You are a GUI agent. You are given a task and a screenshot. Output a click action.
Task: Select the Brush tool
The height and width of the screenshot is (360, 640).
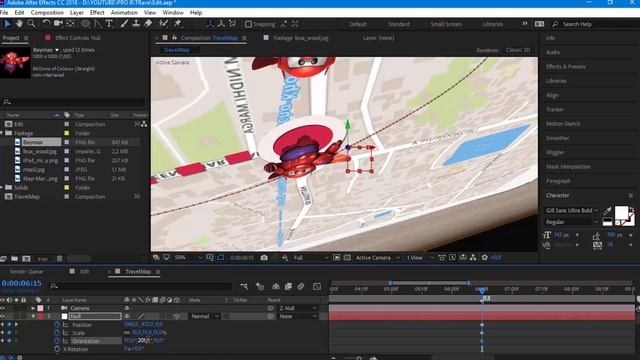(x=124, y=24)
